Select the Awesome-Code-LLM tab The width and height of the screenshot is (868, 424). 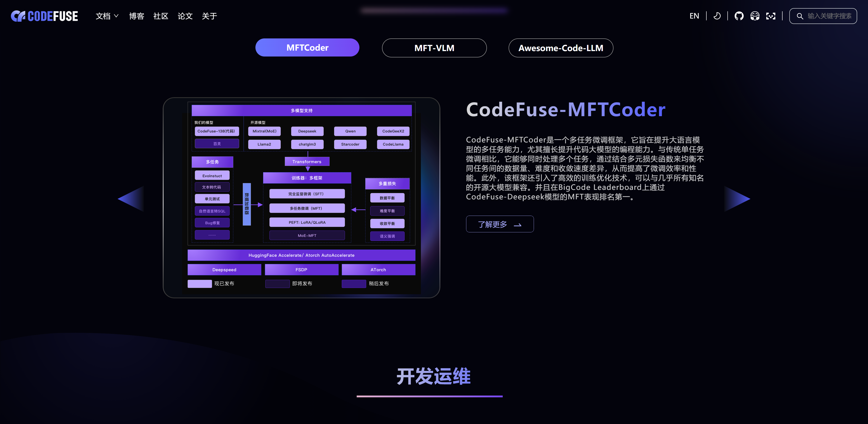point(561,48)
